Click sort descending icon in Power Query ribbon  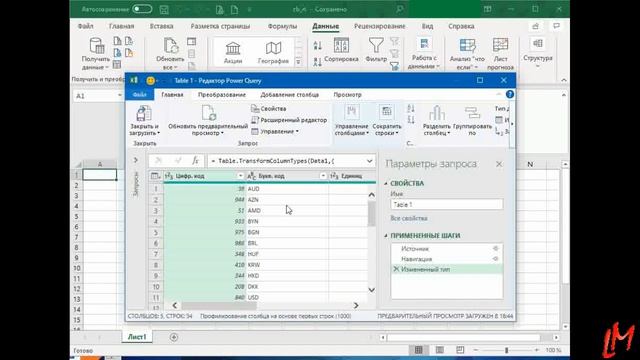pos(411,119)
